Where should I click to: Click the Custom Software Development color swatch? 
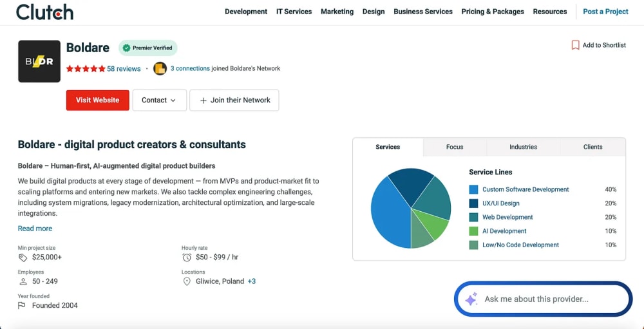click(473, 189)
